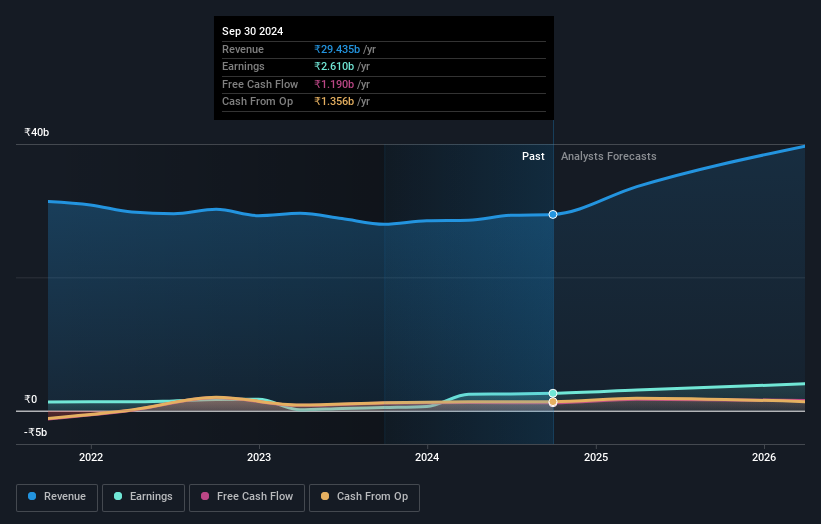
Task: Click the Earnings row label in tooltip
Action: [243, 66]
